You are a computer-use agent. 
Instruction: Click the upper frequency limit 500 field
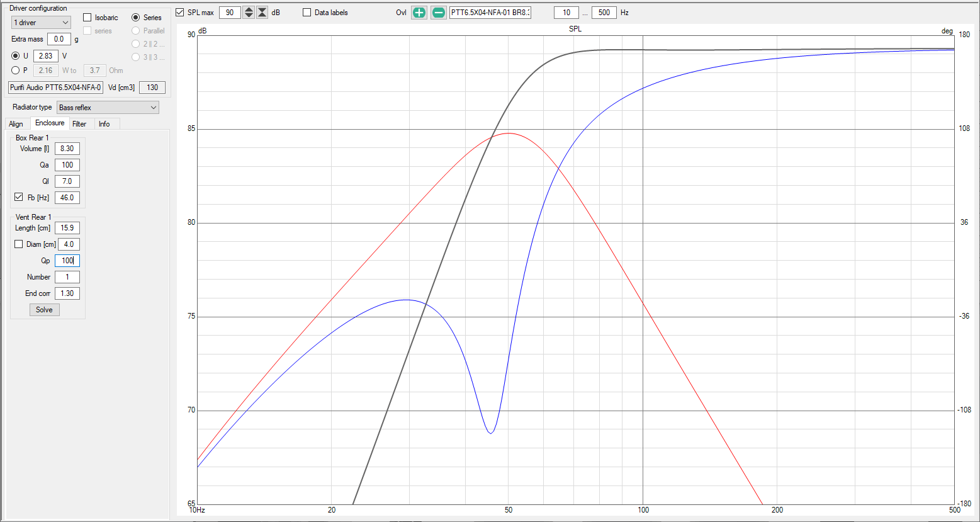coord(604,13)
